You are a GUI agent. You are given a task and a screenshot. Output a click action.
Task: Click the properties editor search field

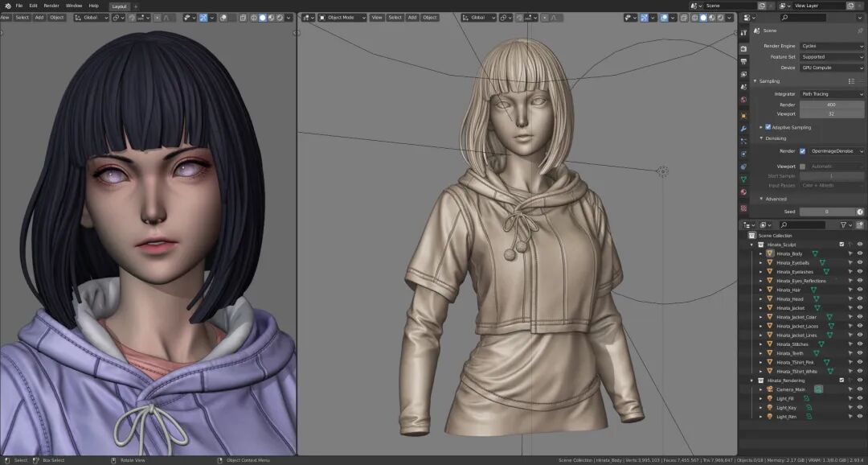point(803,18)
